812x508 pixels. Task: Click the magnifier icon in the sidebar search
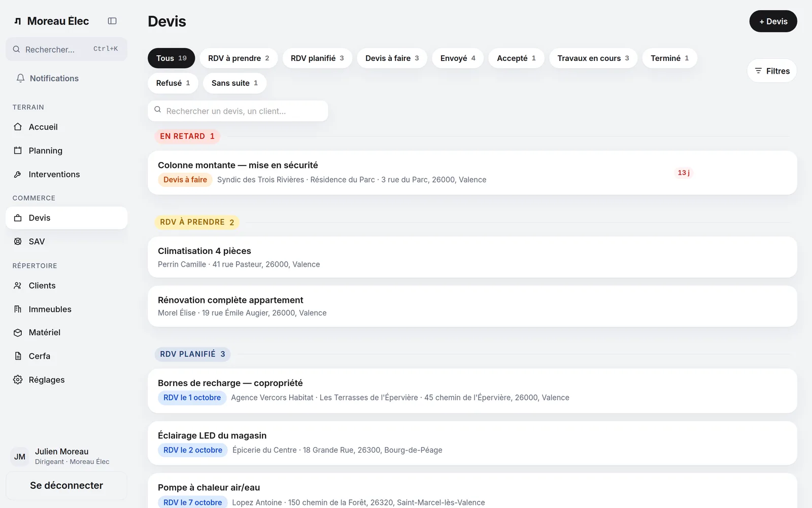point(16,49)
